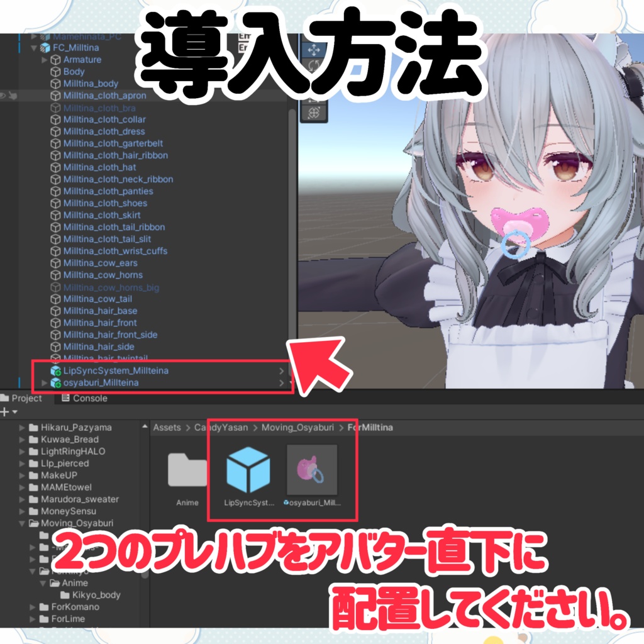
Task: Select the Rotate tool in the Scene toolbar
Action: click(314, 66)
